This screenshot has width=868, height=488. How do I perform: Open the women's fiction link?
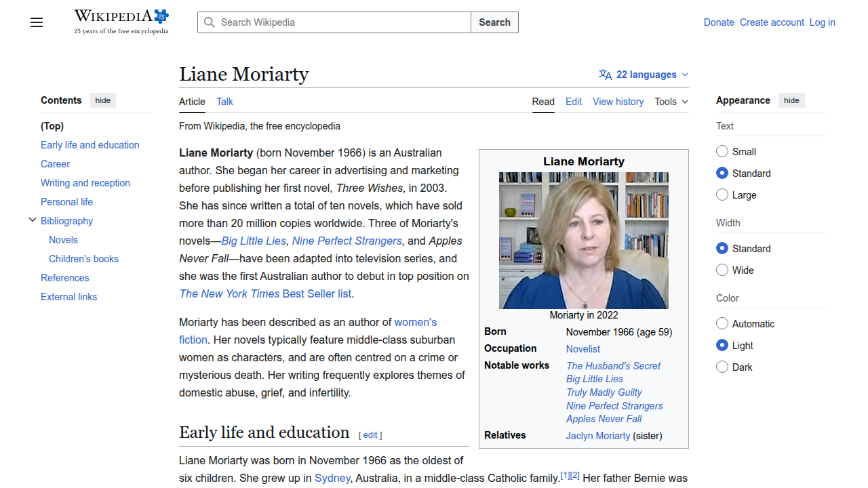(415, 322)
